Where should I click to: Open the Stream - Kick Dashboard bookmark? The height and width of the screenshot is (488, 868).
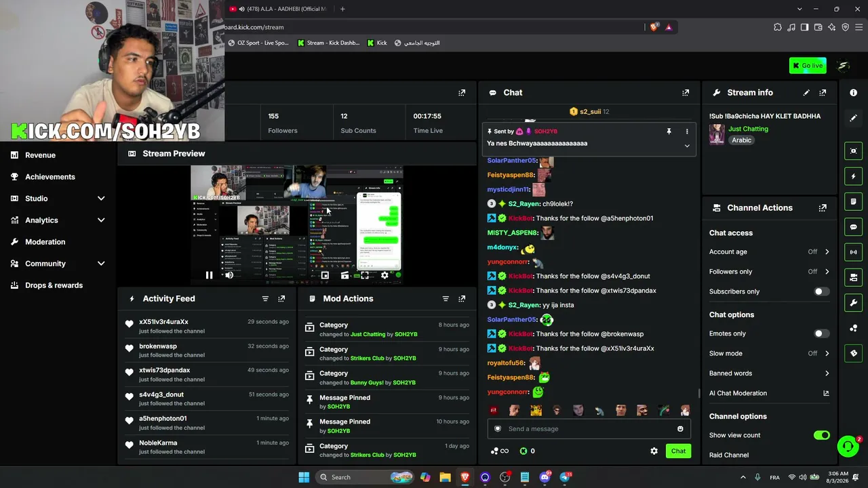click(329, 43)
